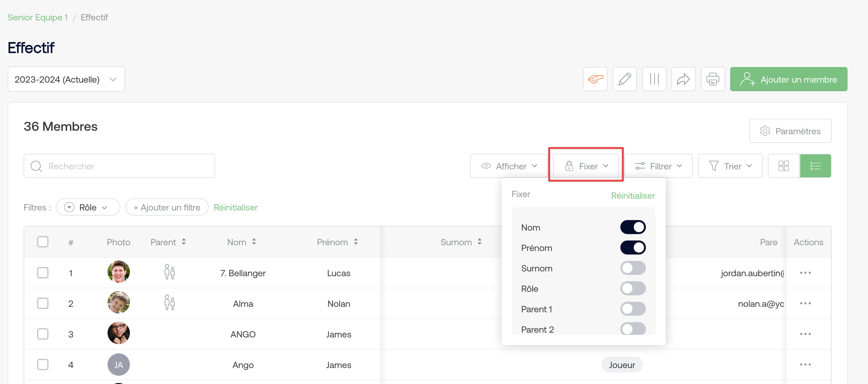Open actions menu for Bellanger row
The image size is (868, 384).
pos(805,272)
